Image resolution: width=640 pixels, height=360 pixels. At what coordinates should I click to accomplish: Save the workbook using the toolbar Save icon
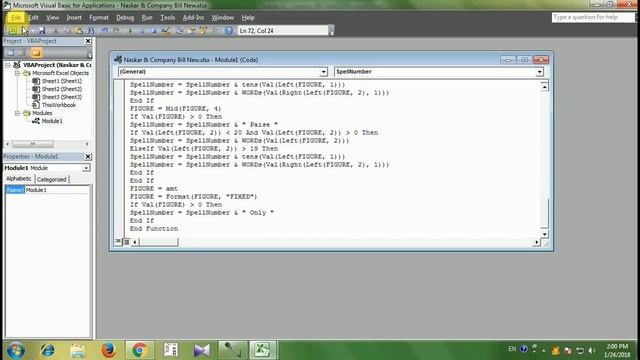click(42, 31)
